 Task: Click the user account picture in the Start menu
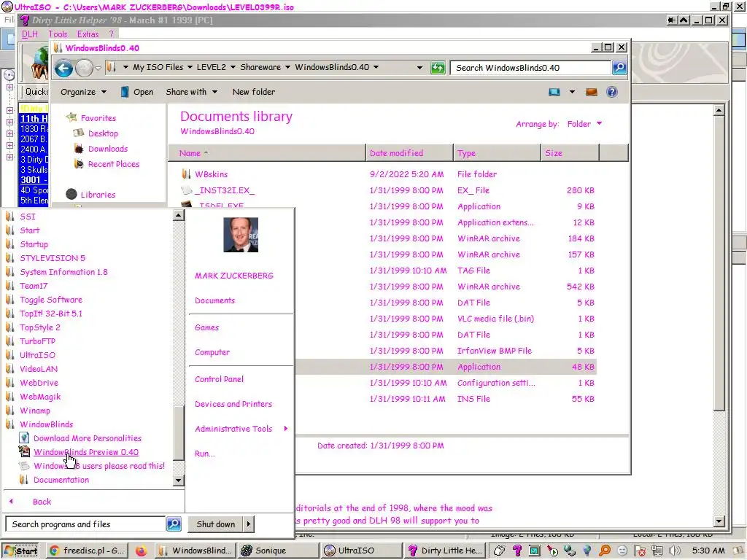(x=241, y=235)
